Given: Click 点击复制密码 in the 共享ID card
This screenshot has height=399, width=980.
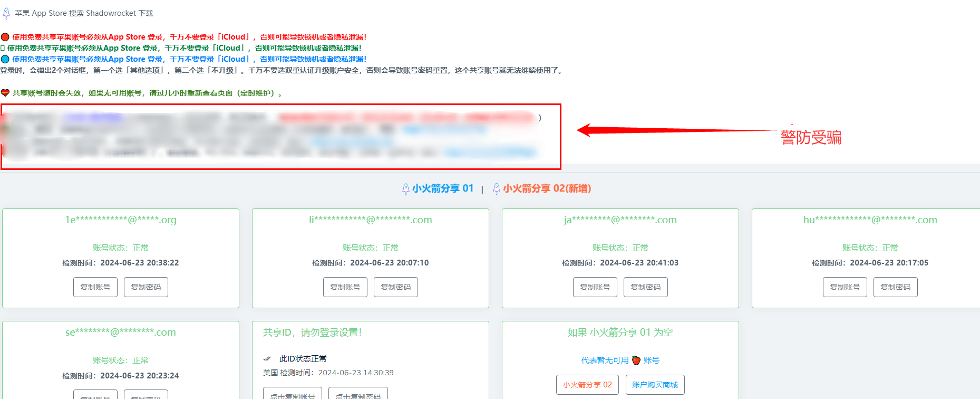Looking at the screenshot, I should [358, 394].
